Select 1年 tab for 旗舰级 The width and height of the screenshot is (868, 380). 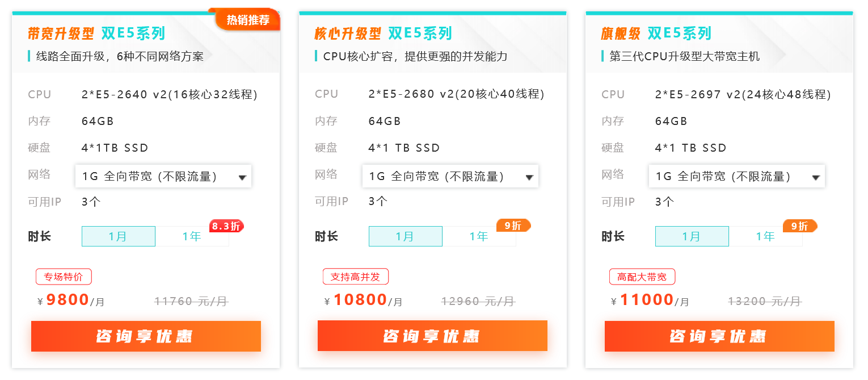tap(766, 236)
